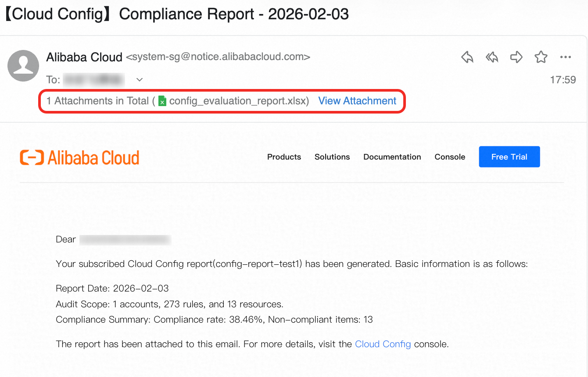Click the Reply arrow icon
This screenshot has height=377, width=588.
pyautogui.click(x=467, y=57)
